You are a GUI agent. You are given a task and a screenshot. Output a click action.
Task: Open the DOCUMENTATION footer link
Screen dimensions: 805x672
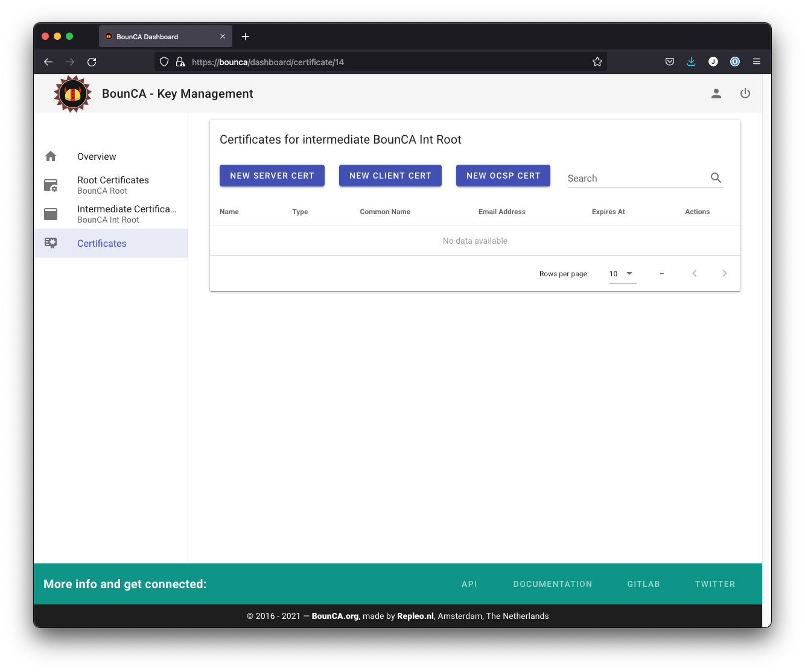pyautogui.click(x=553, y=584)
